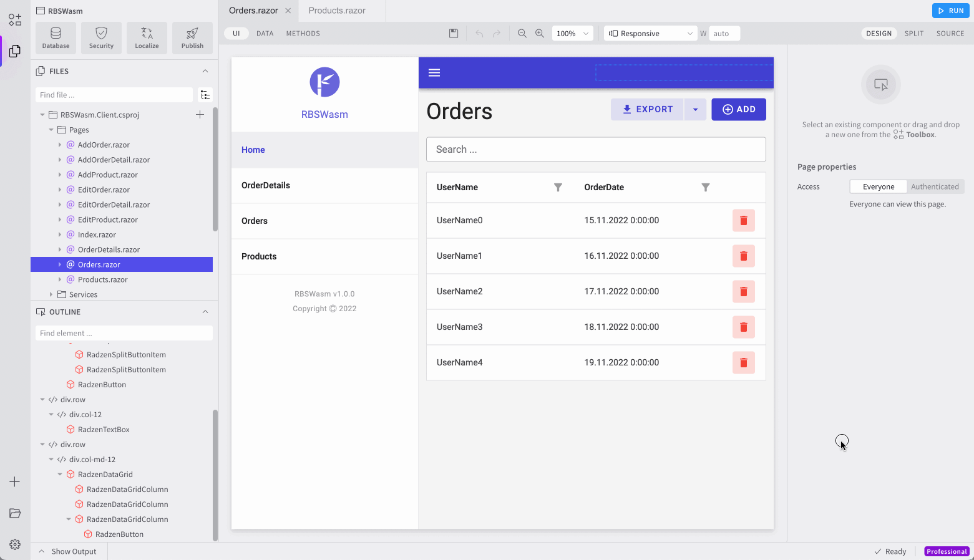Toggle file tree view icon next to Find file
Screen dimensions: 974x560
coord(205,95)
